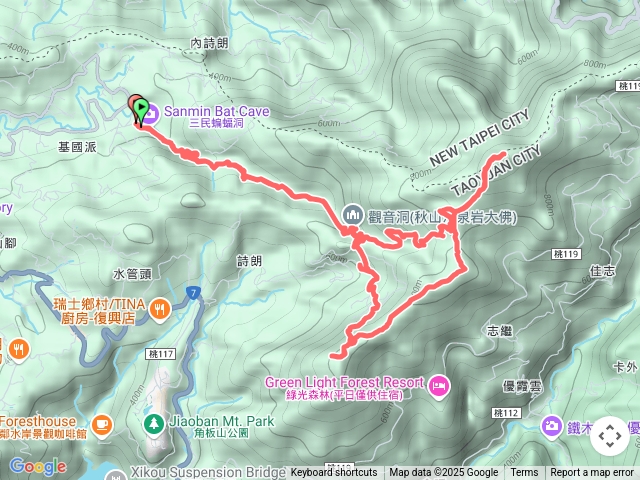
Task: Select the Jiaoban Mt. Park tree icon
Action: point(154,424)
